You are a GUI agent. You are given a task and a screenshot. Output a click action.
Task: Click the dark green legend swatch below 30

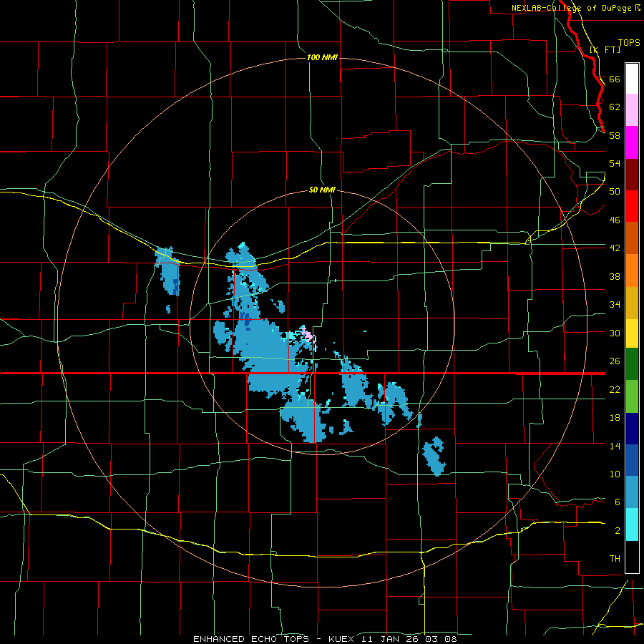pyautogui.click(x=632, y=364)
